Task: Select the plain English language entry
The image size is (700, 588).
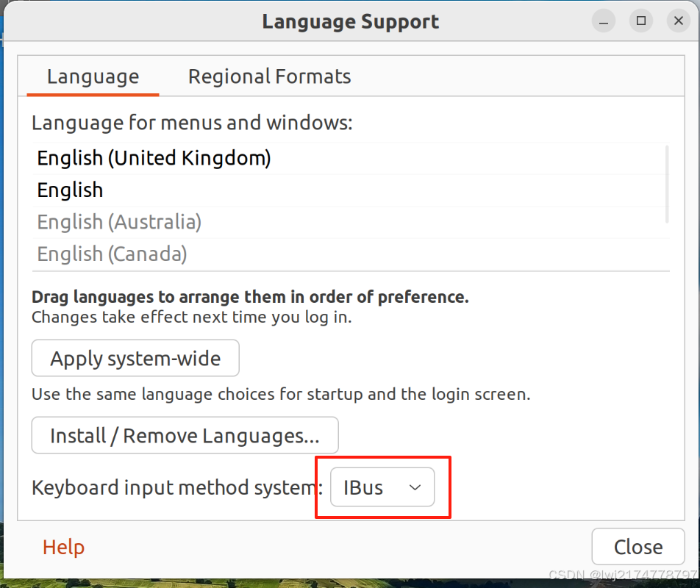Action: [x=351, y=190]
